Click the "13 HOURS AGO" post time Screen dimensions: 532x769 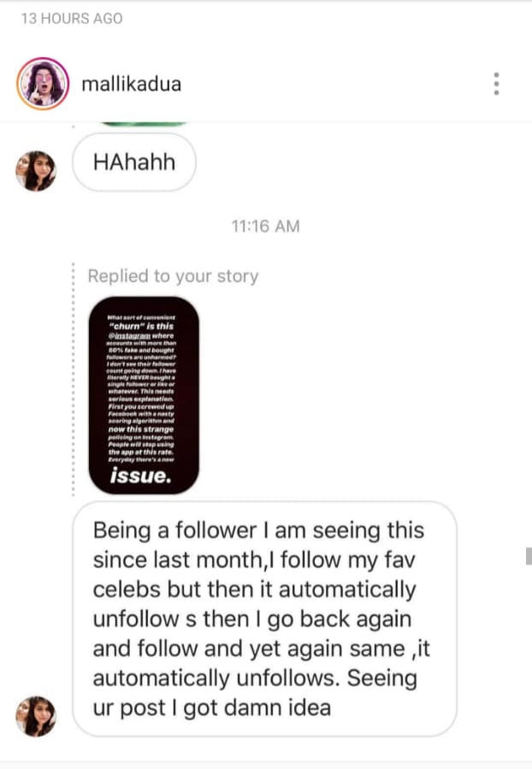tap(72, 19)
